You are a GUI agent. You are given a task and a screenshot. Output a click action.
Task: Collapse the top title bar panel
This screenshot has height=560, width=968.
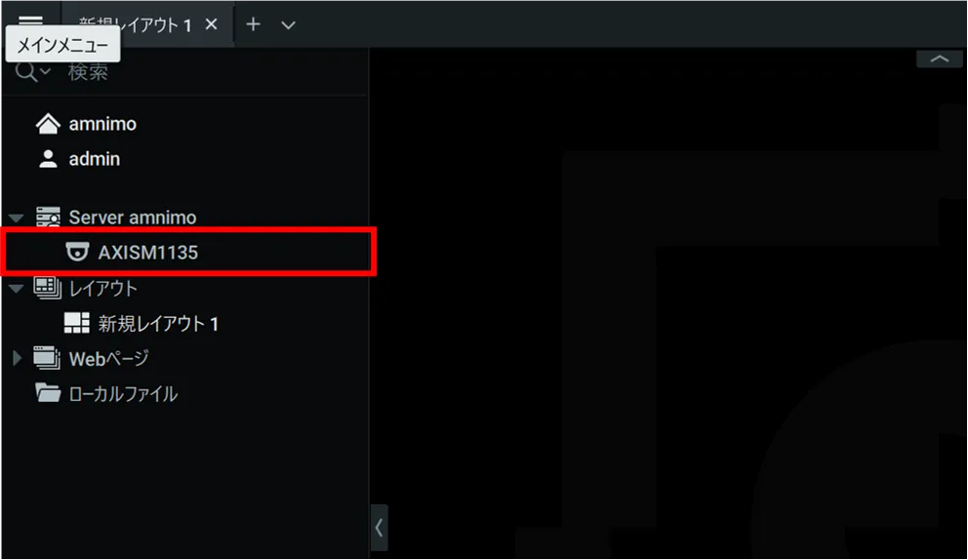[x=939, y=59]
